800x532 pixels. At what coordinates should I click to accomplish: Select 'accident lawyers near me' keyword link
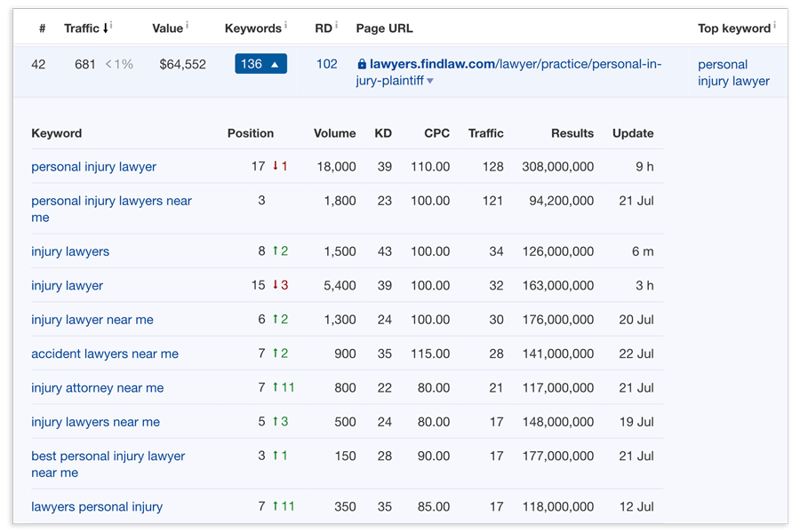pos(105,353)
